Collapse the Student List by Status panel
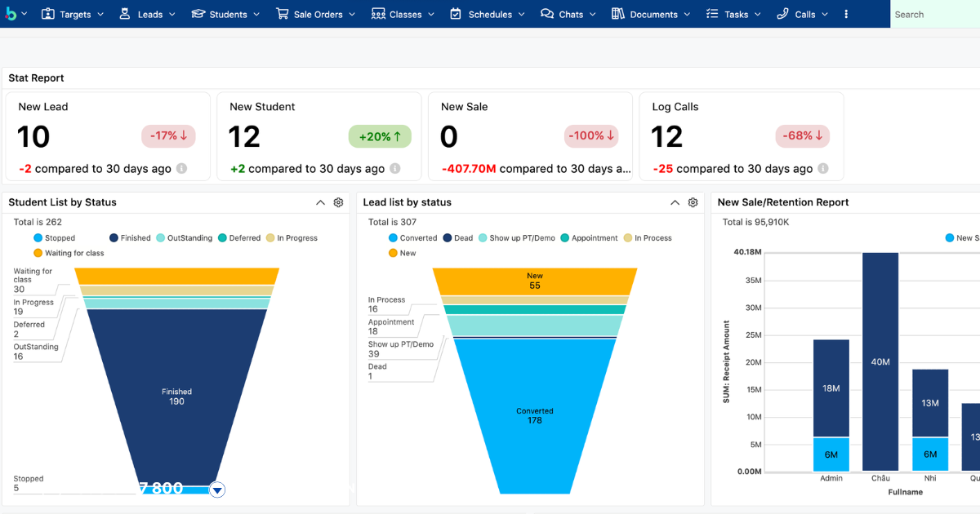Image resolution: width=980 pixels, height=514 pixels. coord(320,202)
